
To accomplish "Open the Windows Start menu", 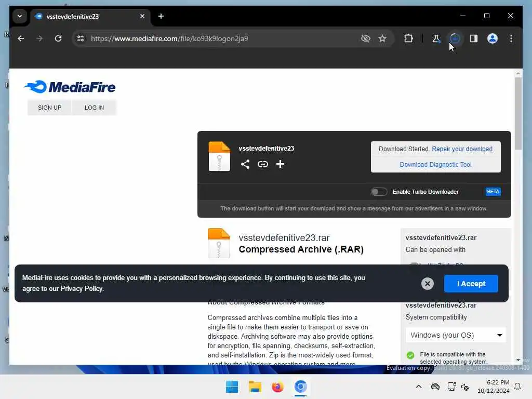I will (x=232, y=387).
